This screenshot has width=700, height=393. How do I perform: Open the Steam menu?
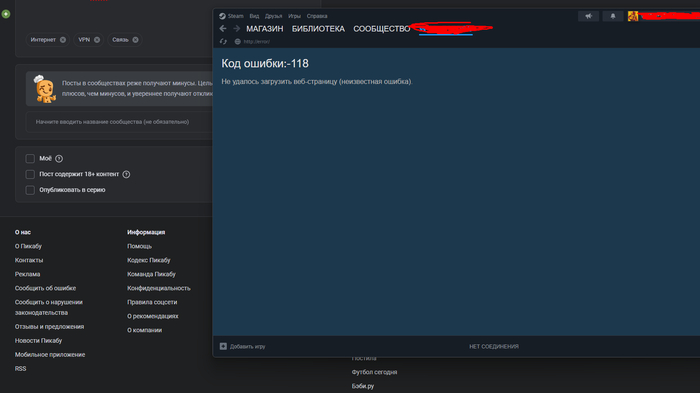236,16
